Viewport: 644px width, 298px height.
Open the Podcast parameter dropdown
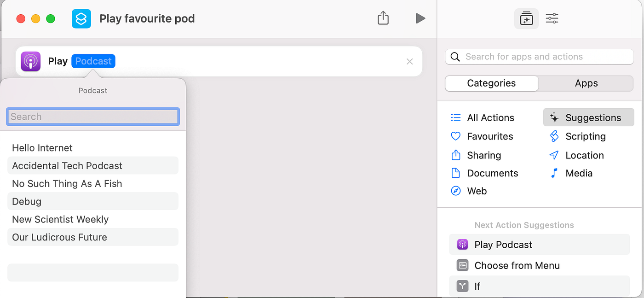click(93, 61)
